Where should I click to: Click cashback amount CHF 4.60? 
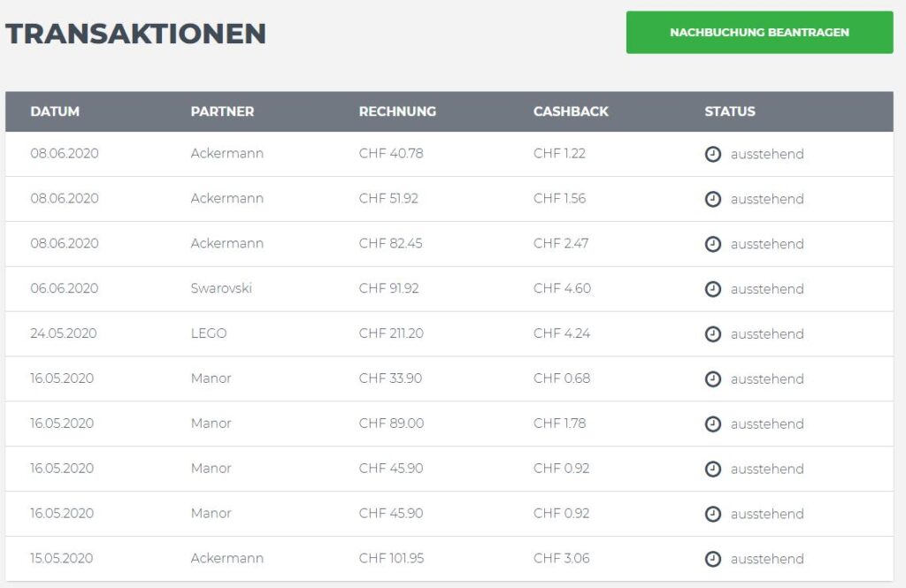tap(562, 288)
